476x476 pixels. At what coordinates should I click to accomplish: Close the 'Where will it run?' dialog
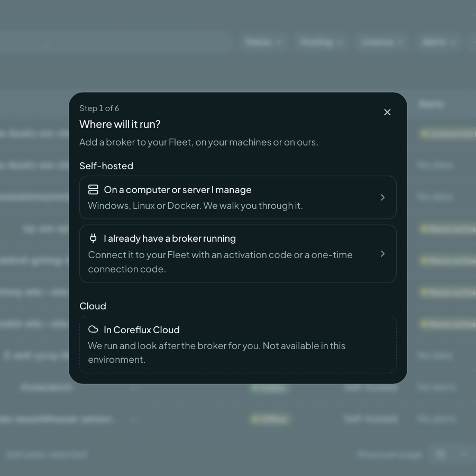click(387, 112)
